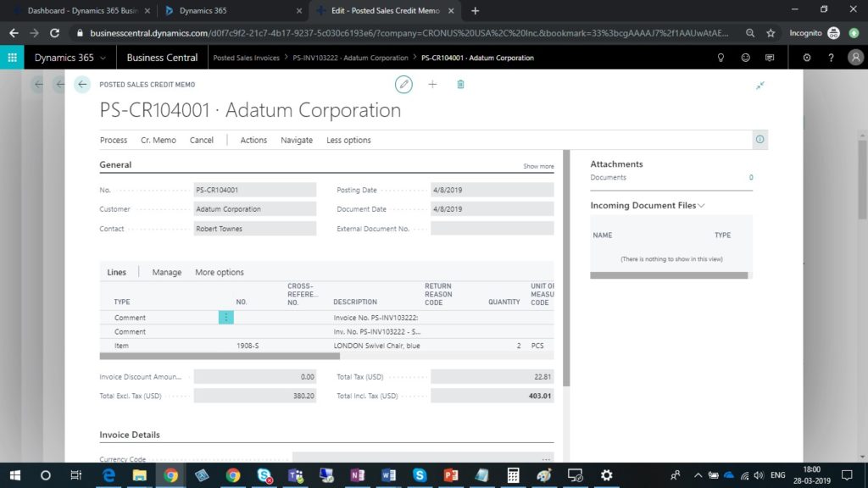This screenshot has width=868, height=488.
Task: Click Incoming Documents horizontal scrollbar
Action: 669,275
